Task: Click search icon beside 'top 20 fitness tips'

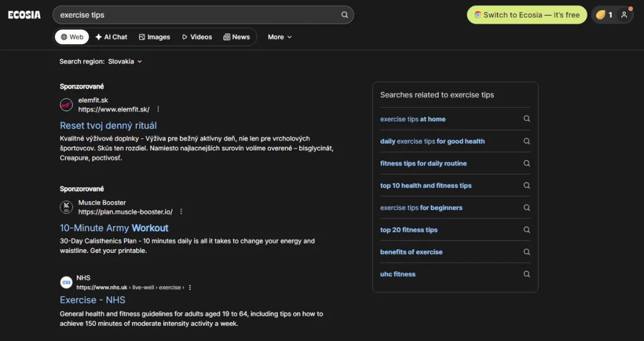Action: click(526, 230)
